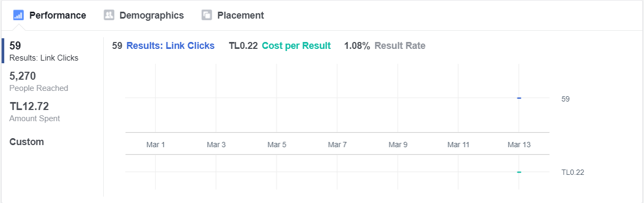Click the blue data point on Mar 13

519,98
